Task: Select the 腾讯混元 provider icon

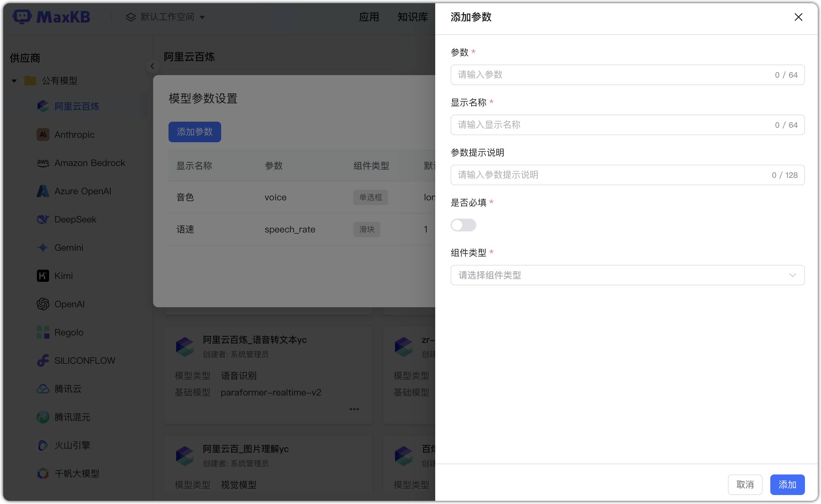Action: [x=43, y=417]
